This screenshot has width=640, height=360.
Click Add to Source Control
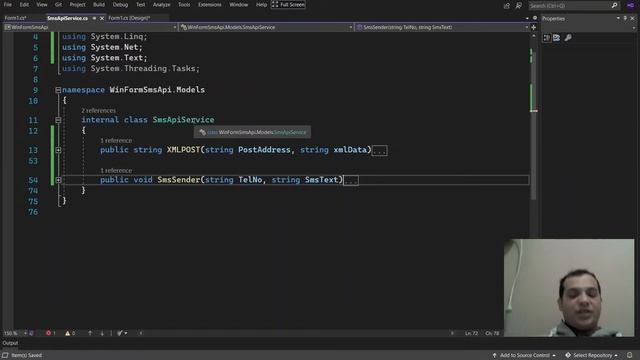click(524, 355)
